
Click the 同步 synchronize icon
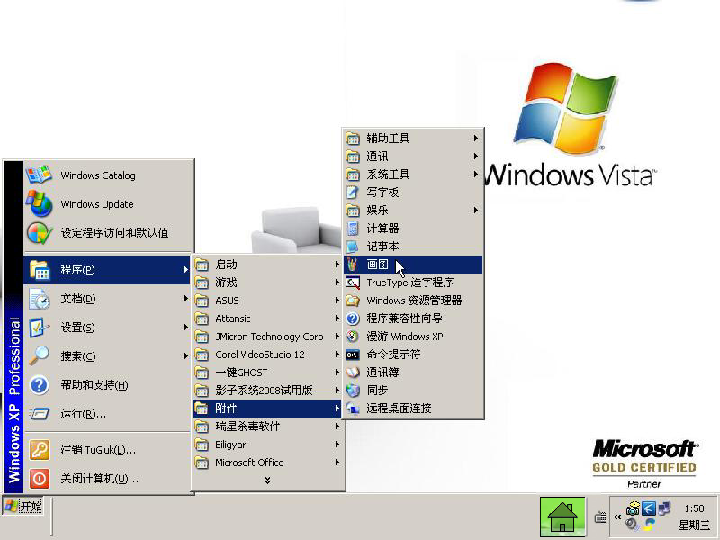pos(353,390)
